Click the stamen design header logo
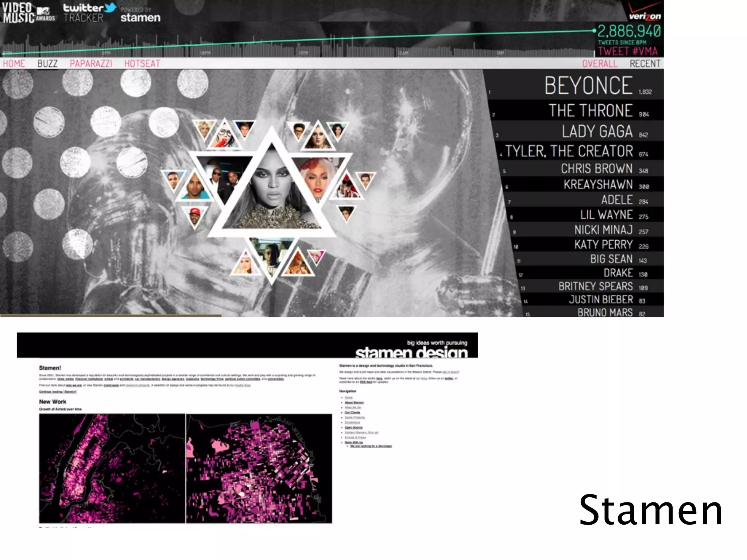 (x=411, y=352)
